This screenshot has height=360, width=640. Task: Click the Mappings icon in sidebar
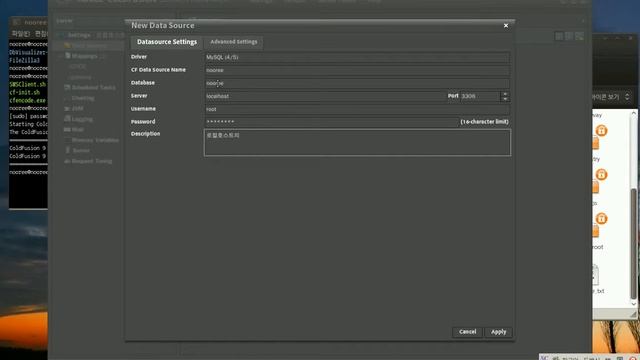tap(68, 56)
